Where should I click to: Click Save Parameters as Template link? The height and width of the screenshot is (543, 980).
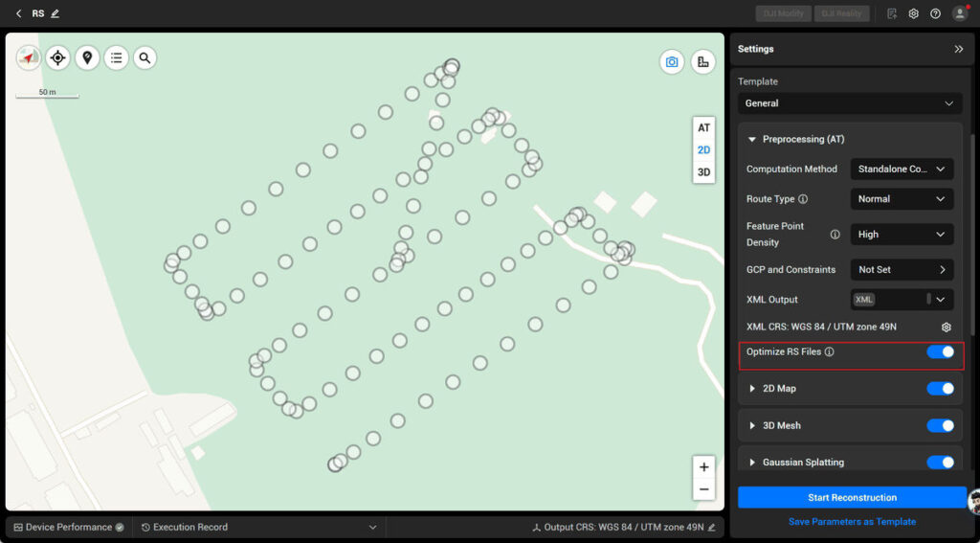click(x=852, y=521)
